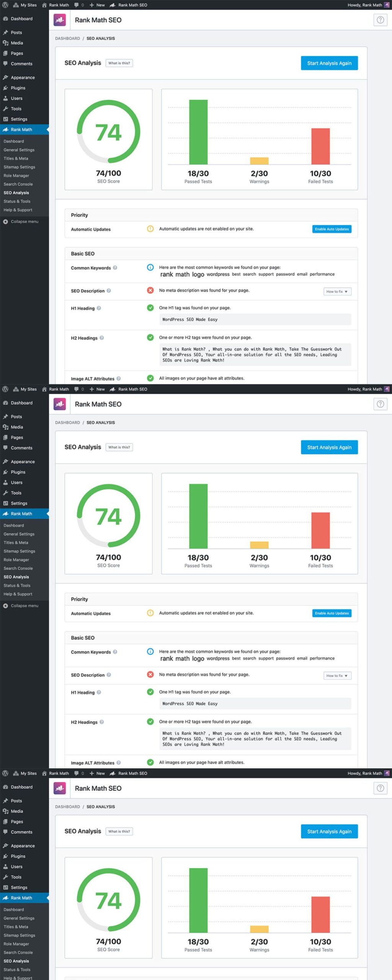
Task: Click the Pages icon in topmost sidebar
Action: point(5,53)
